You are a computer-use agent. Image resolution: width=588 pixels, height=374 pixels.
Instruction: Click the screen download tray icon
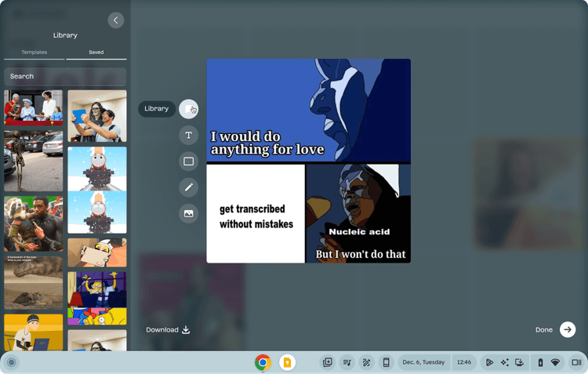coord(519,362)
